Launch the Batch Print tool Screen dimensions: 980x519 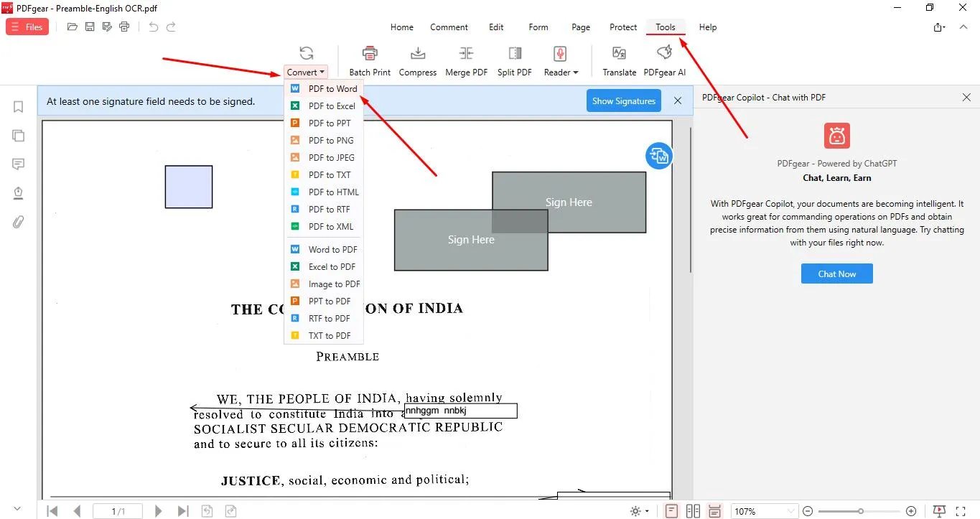pos(370,55)
